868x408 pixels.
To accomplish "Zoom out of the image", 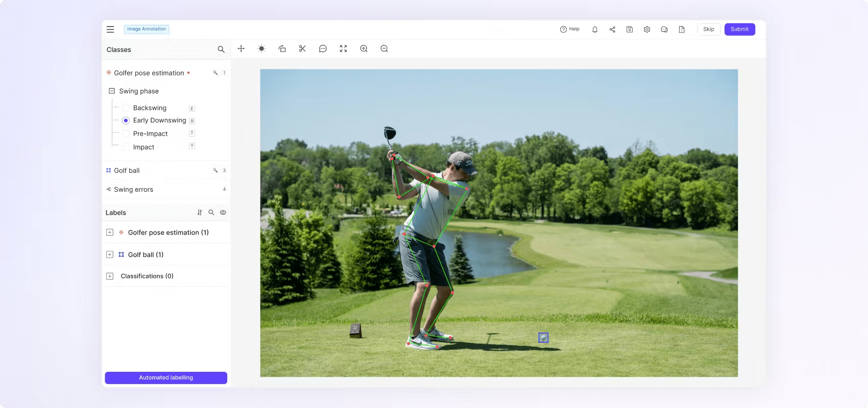I will pos(384,48).
